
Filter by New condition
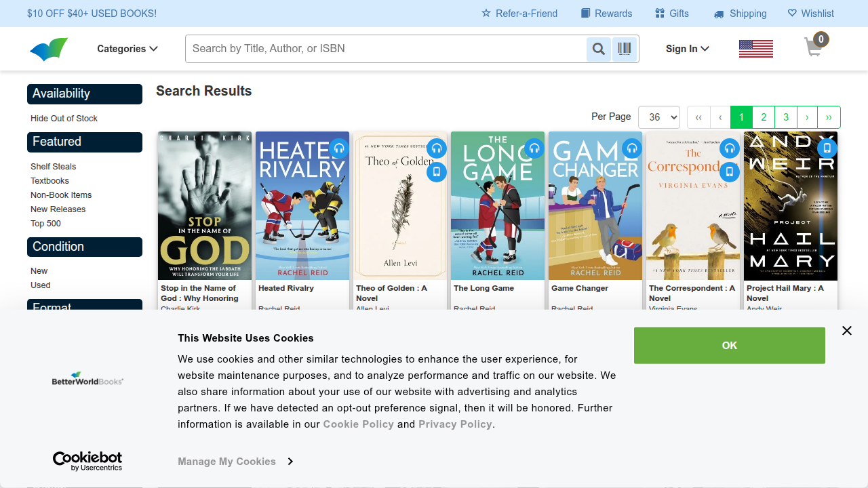pos(39,271)
